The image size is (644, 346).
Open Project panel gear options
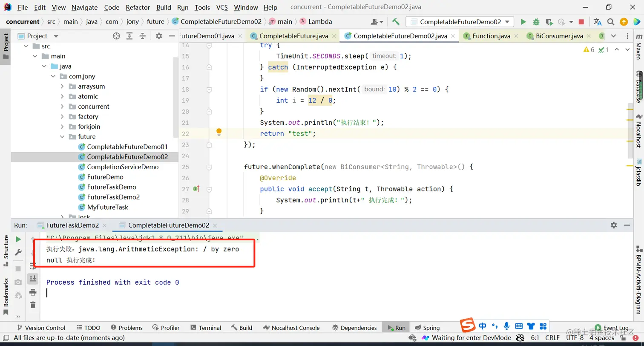tap(159, 36)
